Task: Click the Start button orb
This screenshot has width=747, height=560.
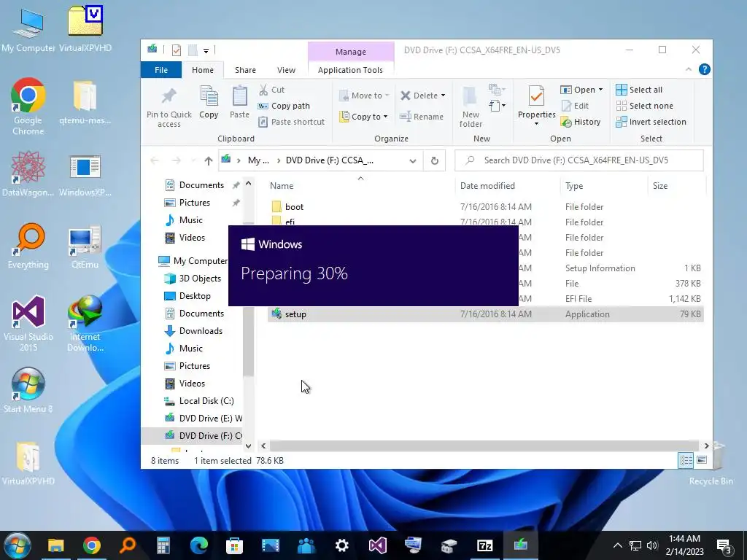Action: click(18, 545)
